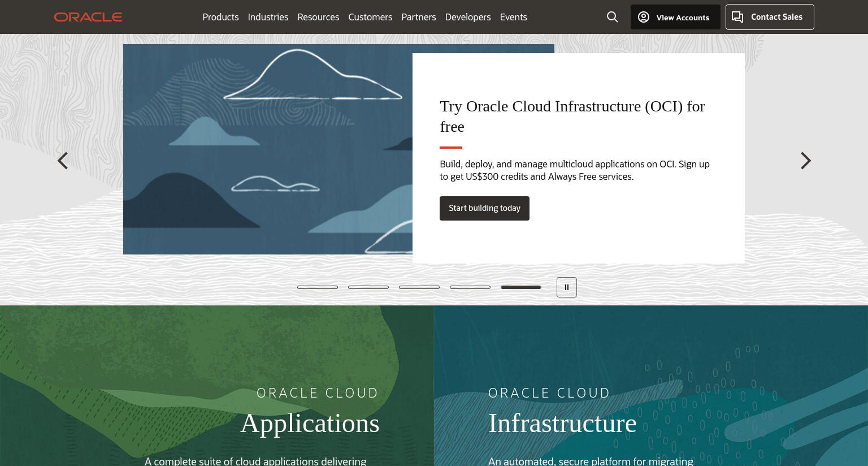Open the Events menu
Image resolution: width=868 pixels, height=466 pixels.
[x=514, y=17]
